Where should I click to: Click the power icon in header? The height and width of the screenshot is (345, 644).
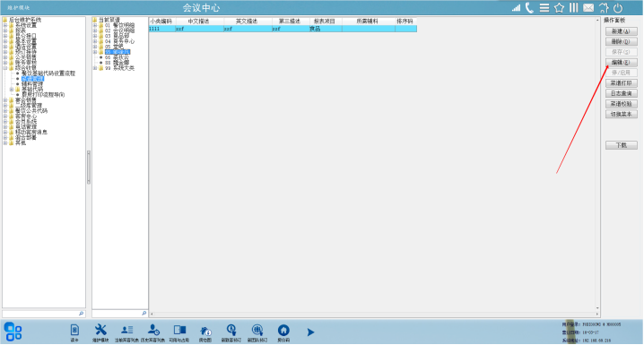618,8
